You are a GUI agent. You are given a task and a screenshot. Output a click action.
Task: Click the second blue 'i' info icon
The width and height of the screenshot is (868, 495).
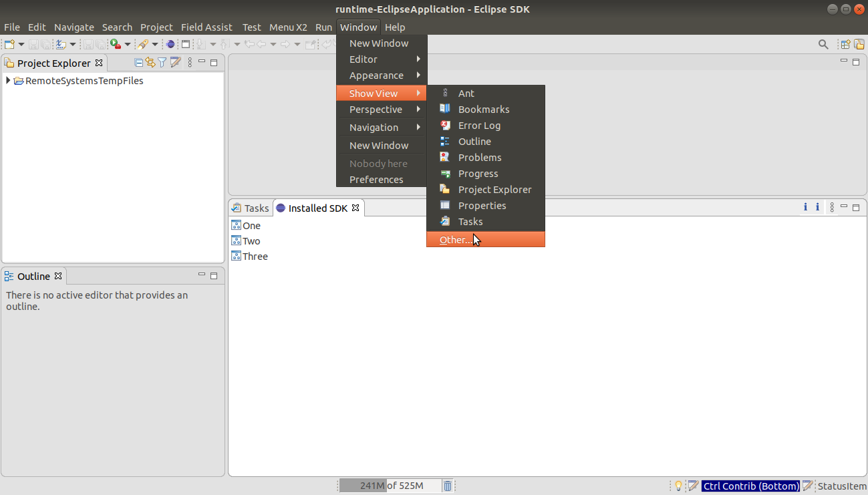pyautogui.click(x=817, y=207)
